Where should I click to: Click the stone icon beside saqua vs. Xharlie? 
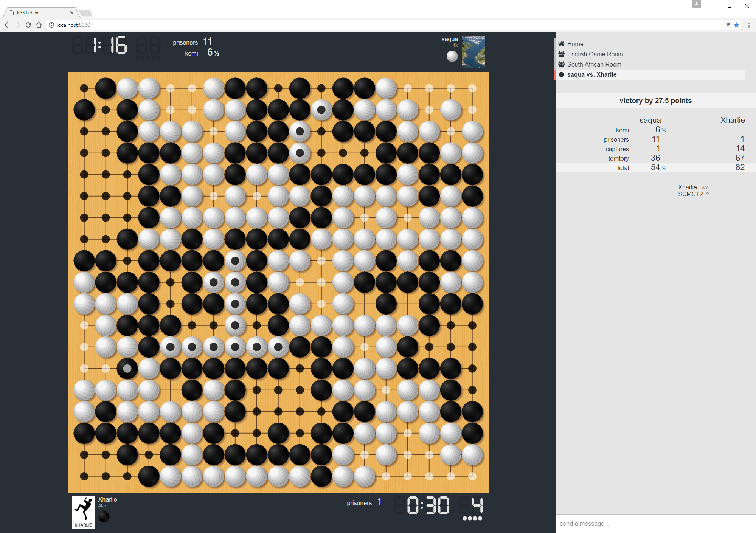561,74
